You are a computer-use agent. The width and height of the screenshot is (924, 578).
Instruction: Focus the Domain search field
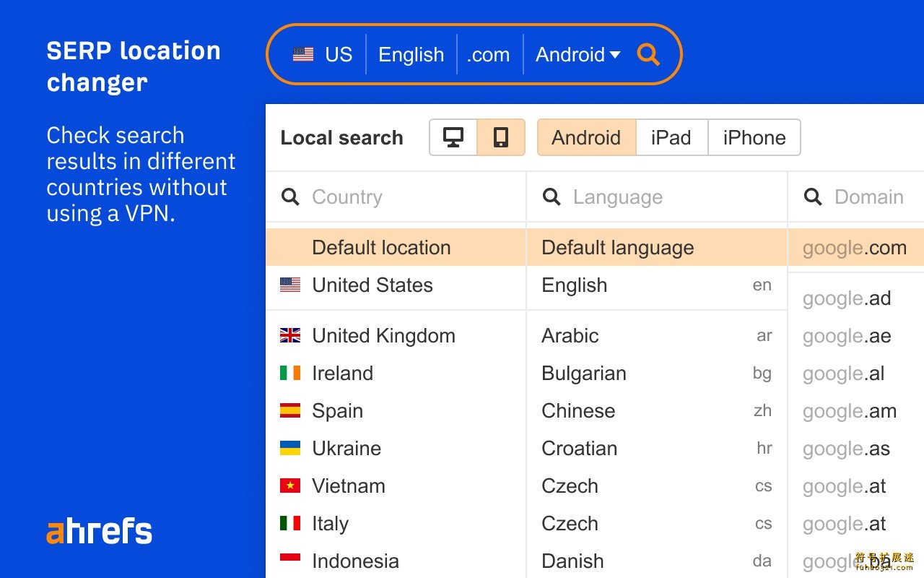point(856,197)
